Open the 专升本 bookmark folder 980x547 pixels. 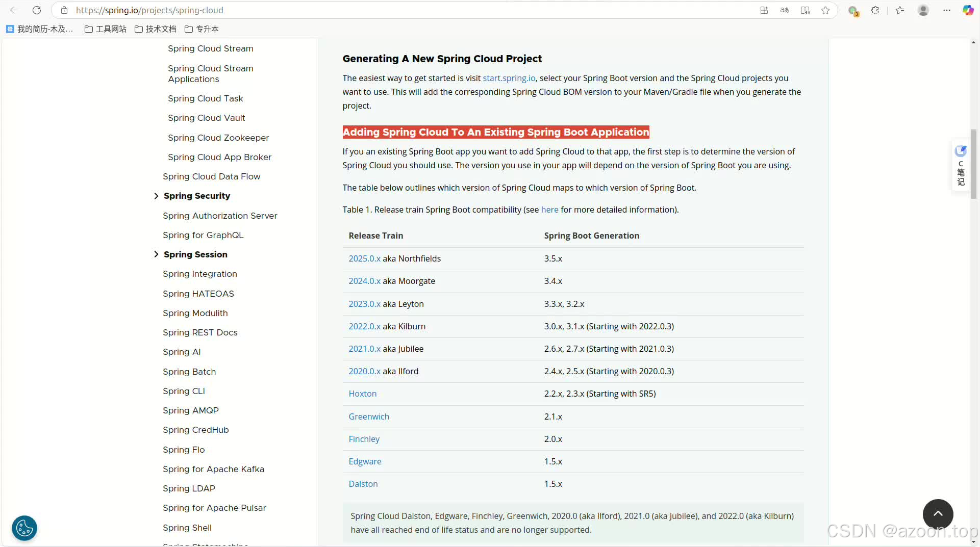click(x=202, y=29)
